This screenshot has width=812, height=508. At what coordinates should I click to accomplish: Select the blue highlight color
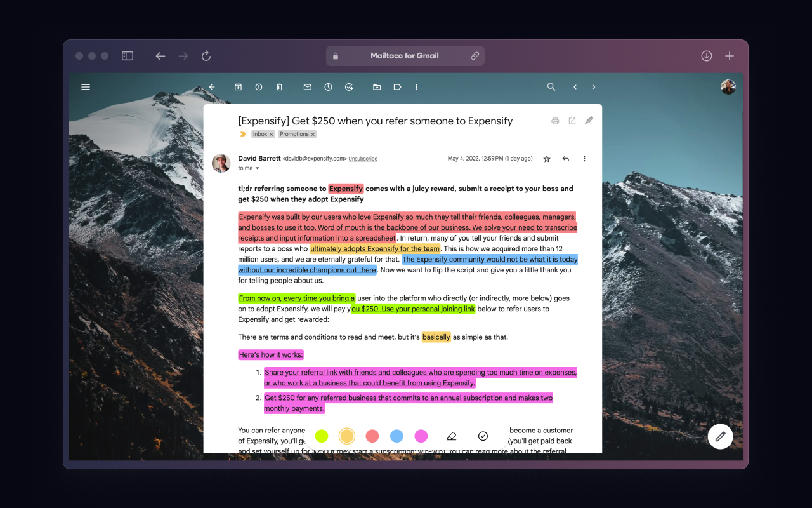click(x=396, y=436)
